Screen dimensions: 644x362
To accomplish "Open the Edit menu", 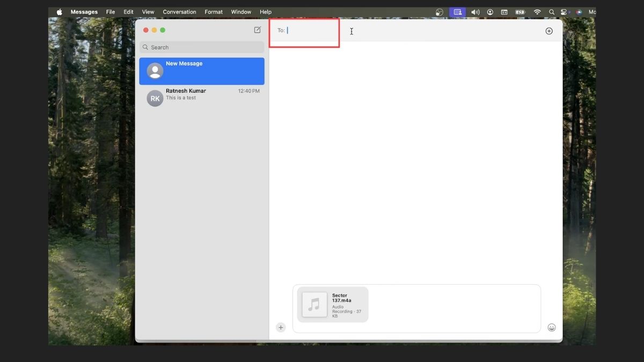I will pyautogui.click(x=129, y=12).
